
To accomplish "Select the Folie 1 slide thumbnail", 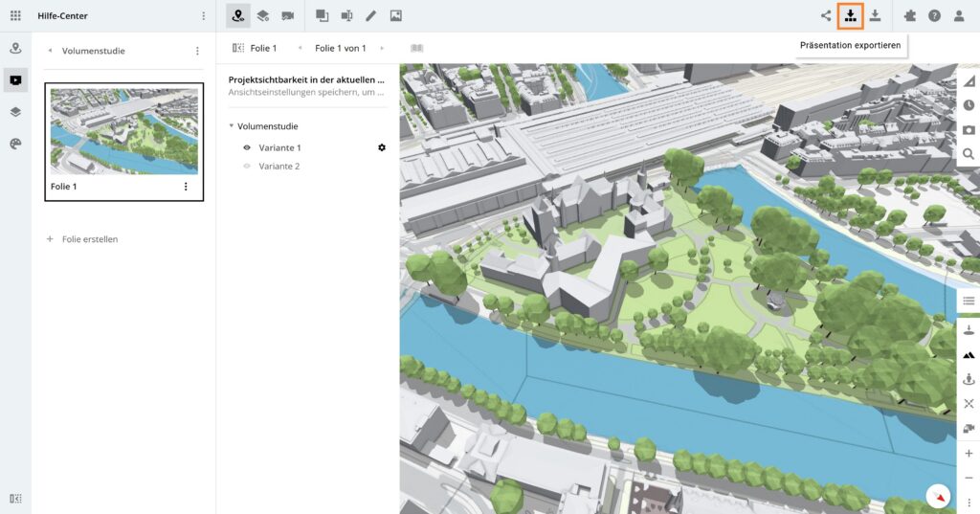I will tap(124, 131).
